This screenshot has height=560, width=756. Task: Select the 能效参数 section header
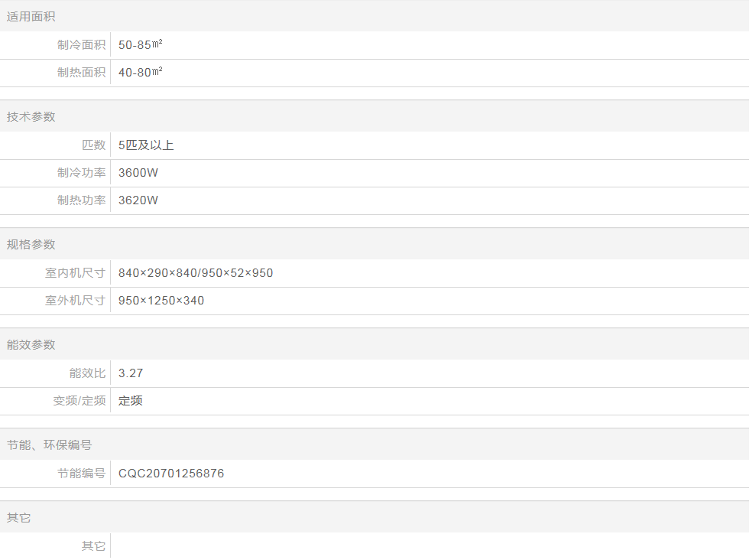click(x=31, y=344)
